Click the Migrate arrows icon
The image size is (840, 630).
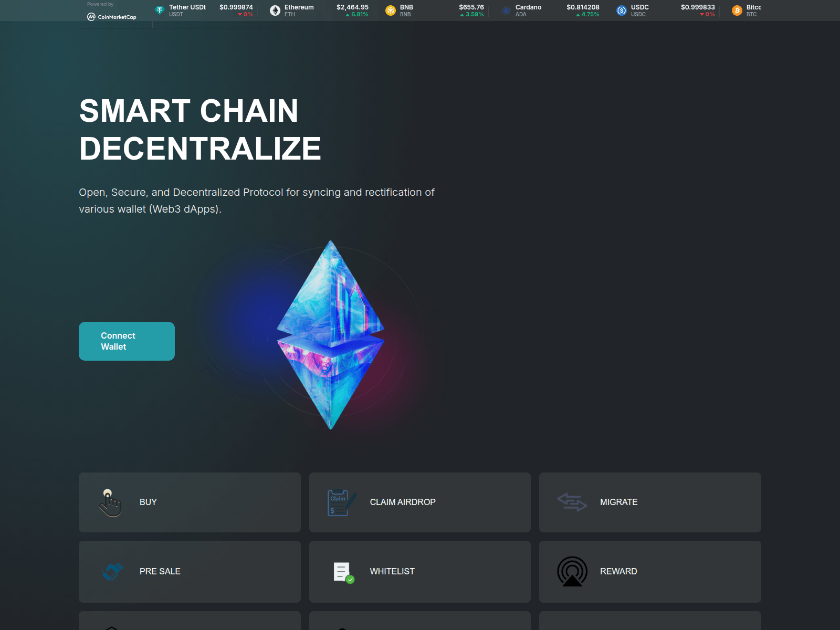[x=572, y=502]
